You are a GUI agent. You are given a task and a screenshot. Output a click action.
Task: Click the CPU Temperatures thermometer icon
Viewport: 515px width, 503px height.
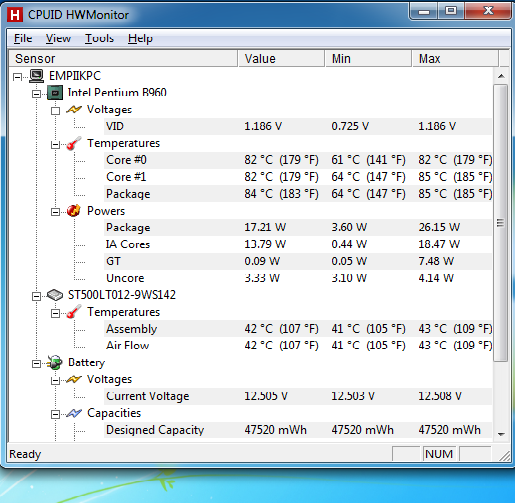[74, 143]
